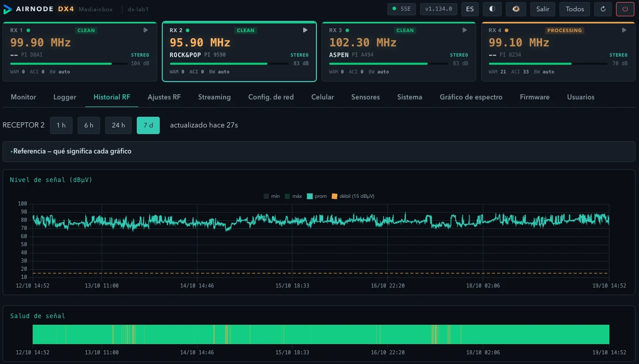Screen dimensions: 639x364
Task: Toggle the máx series in the legend
Action: pos(293,196)
